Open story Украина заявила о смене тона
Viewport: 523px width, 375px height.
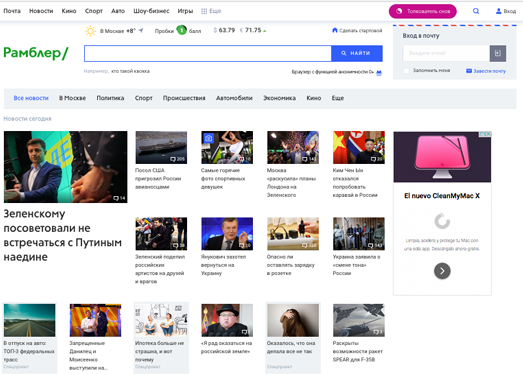[x=357, y=265]
